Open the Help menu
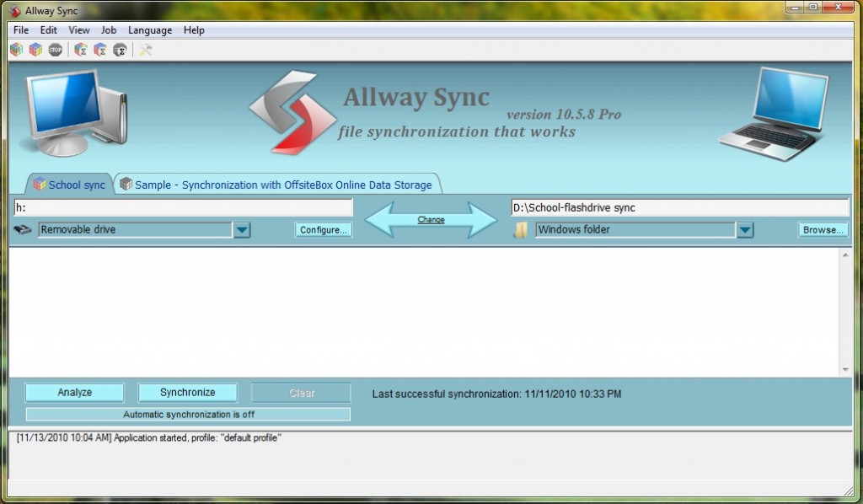863x504 pixels. tap(194, 30)
